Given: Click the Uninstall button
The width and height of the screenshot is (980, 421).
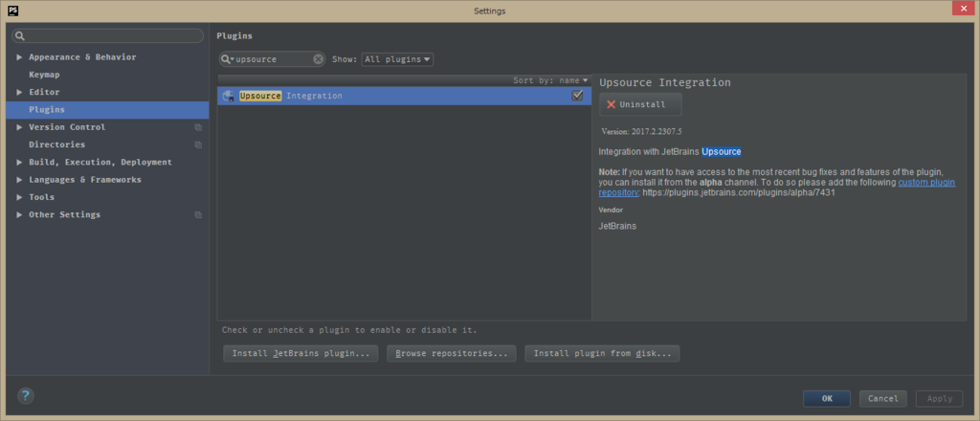Looking at the screenshot, I should point(640,104).
